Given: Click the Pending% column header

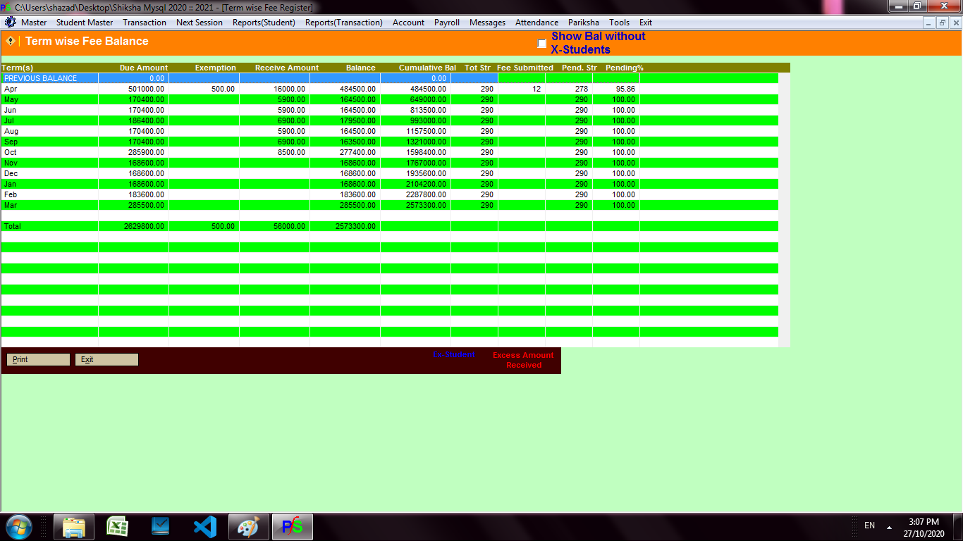Looking at the screenshot, I should click(625, 68).
